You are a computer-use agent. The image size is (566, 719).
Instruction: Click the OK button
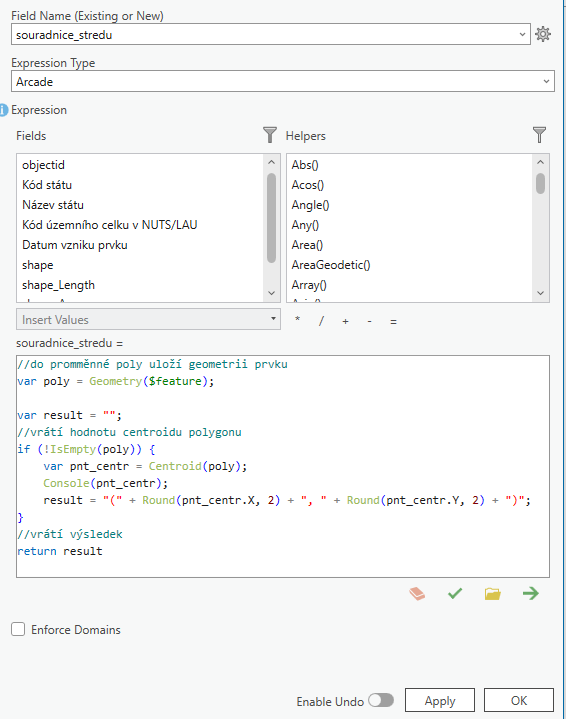click(519, 701)
